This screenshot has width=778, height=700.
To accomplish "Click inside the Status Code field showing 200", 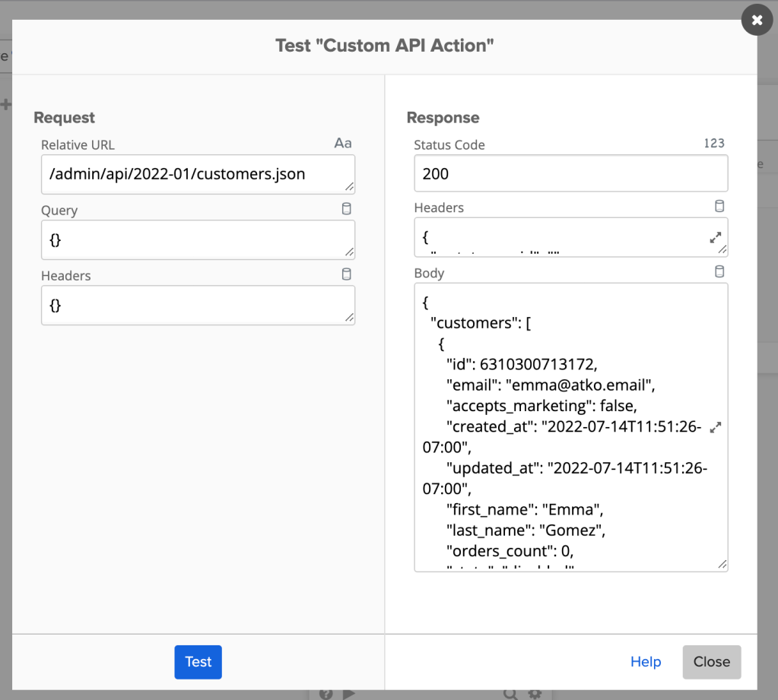I will tap(570, 173).
